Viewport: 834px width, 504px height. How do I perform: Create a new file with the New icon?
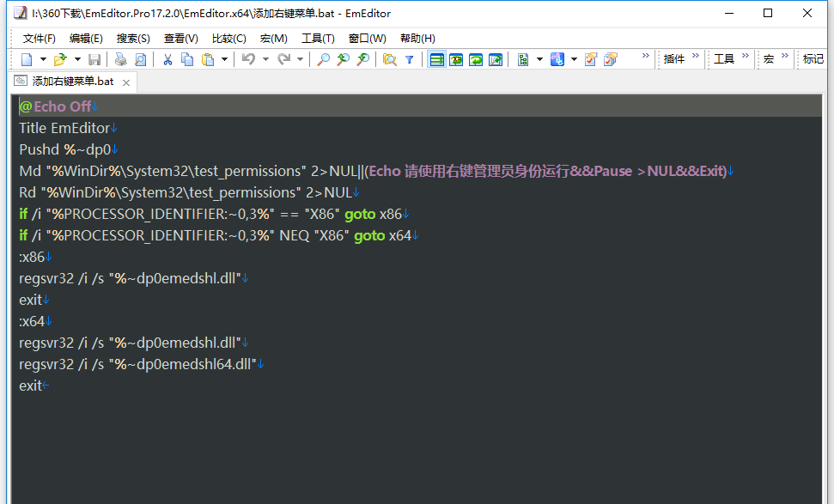click(x=26, y=58)
